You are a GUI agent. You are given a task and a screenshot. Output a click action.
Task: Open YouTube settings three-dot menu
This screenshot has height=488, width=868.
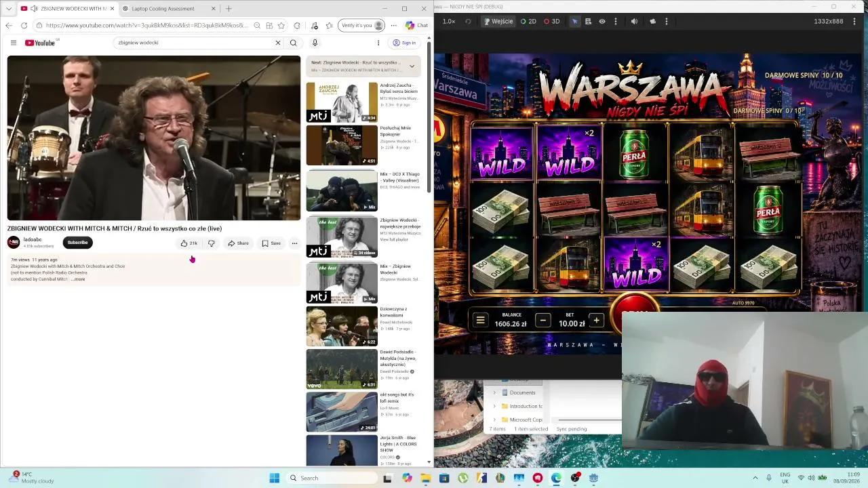(x=378, y=43)
